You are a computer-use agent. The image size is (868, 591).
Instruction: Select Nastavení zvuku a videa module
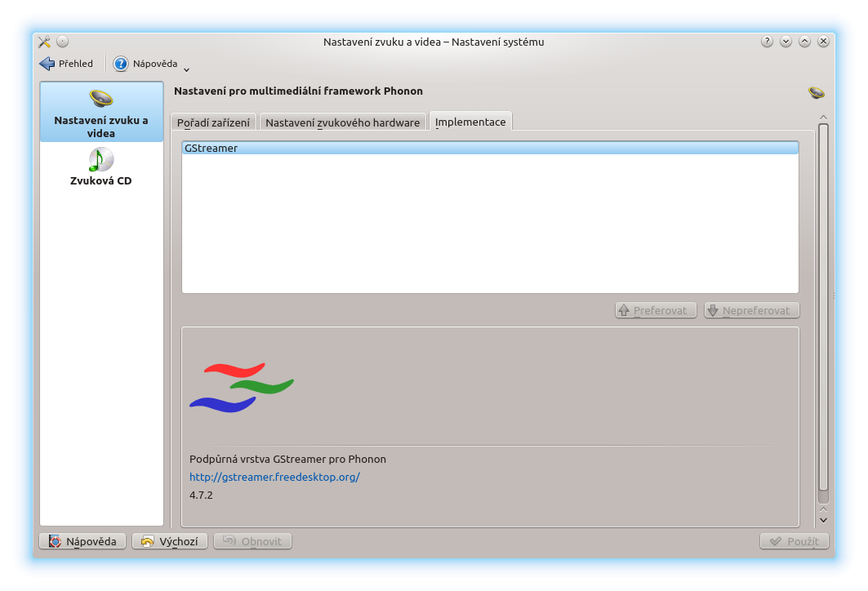click(x=101, y=113)
